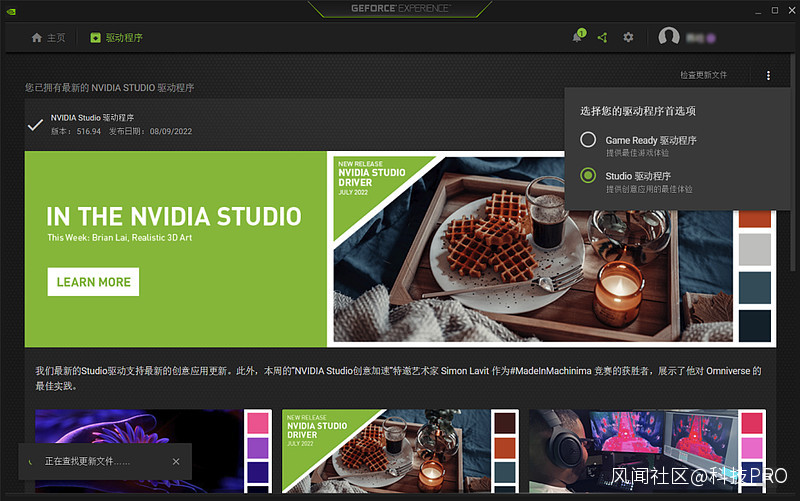The width and height of the screenshot is (800, 501).
Task: Click the 版本: 516.94 version text
Action: 76,132
